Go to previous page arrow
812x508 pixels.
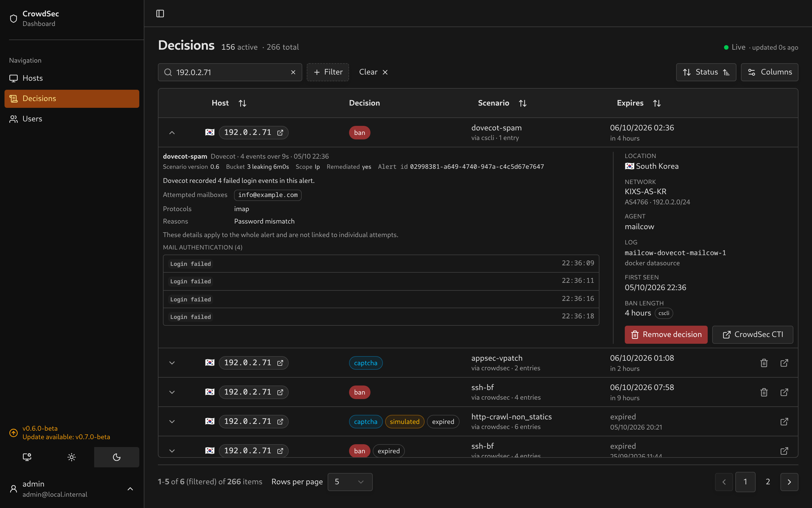pos(724,482)
